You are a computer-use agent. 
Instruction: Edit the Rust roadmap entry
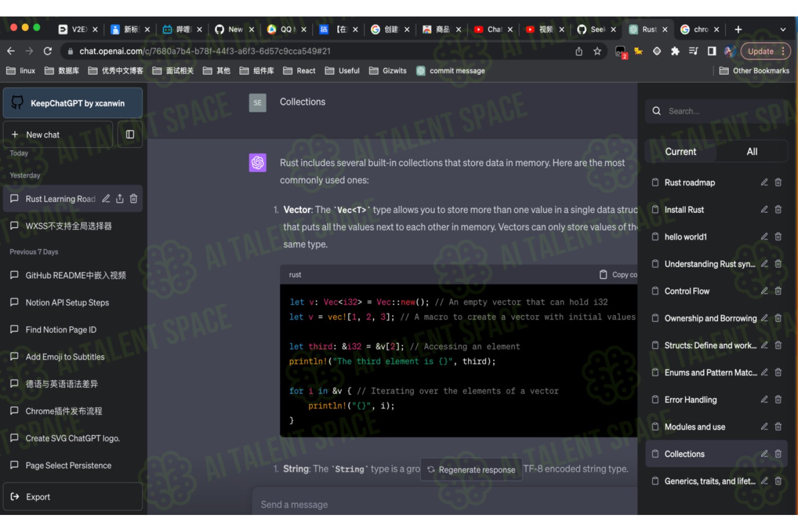coord(764,182)
